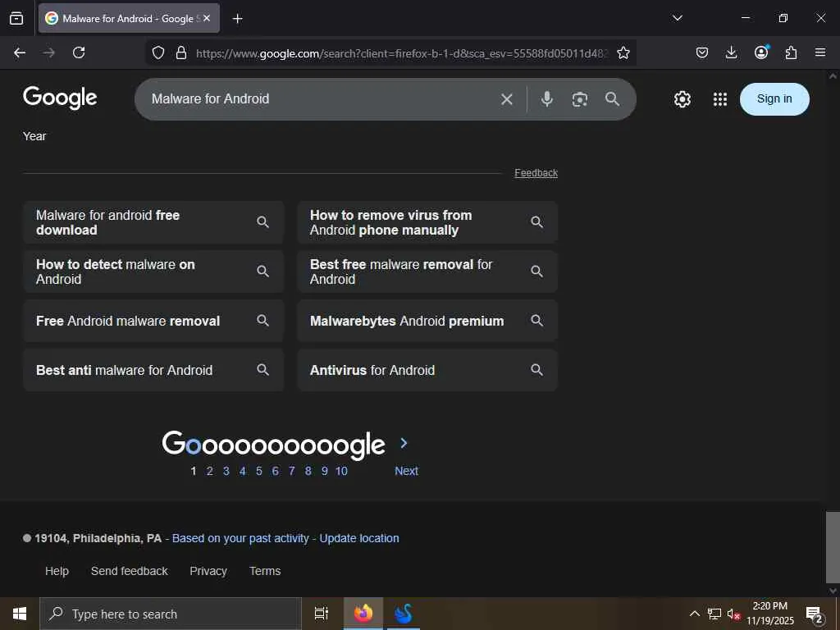Viewport: 840px width, 630px height.
Task: Click the page vertical scrollbar thumb
Action: [833, 547]
